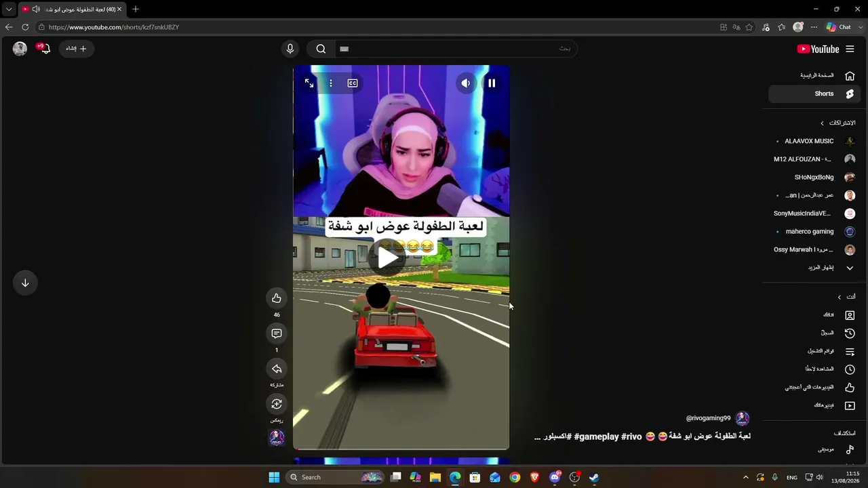This screenshot has height=488, width=868.
Task: Expand show more subscriptions chevron
Action: point(850,268)
